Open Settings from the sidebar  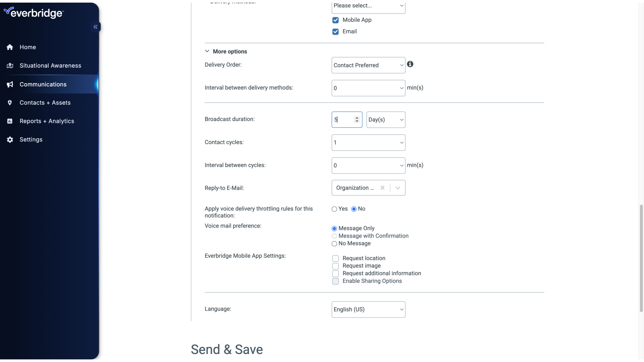(31, 139)
